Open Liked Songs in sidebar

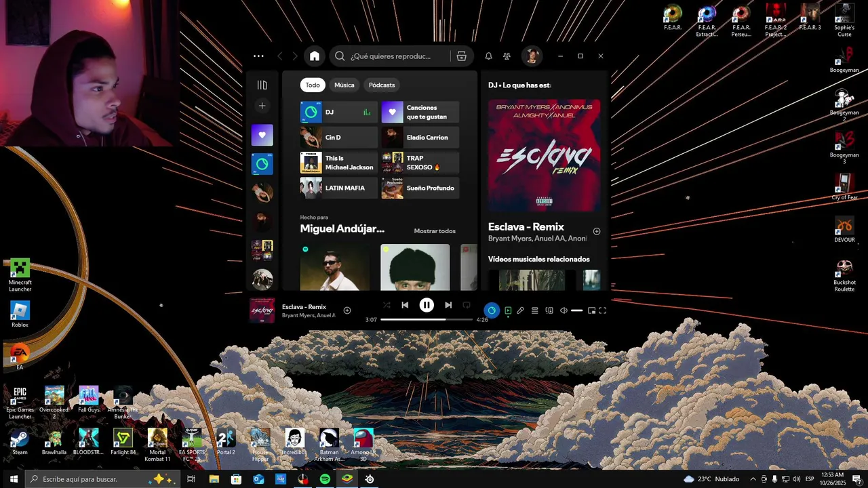(x=262, y=135)
